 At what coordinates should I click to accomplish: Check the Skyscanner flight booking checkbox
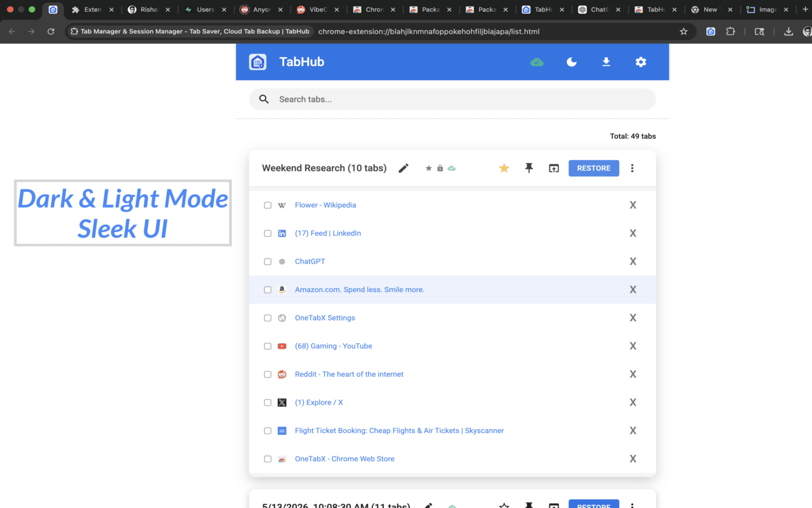click(268, 431)
